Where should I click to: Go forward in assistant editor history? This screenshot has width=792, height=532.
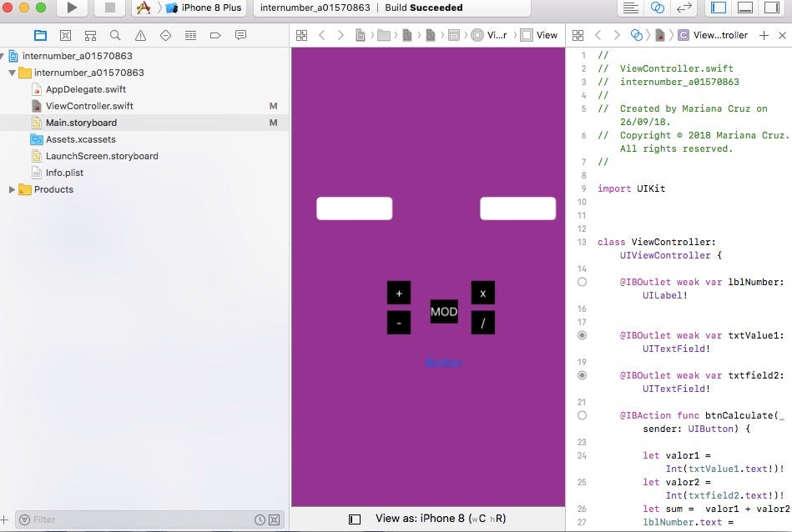(x=617, y=35)
